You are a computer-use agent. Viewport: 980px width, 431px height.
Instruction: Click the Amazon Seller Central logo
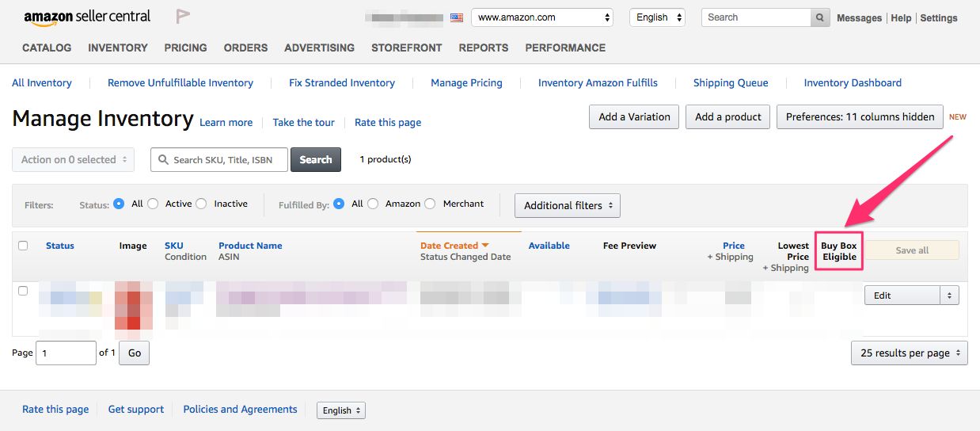(x=87, y=17)
